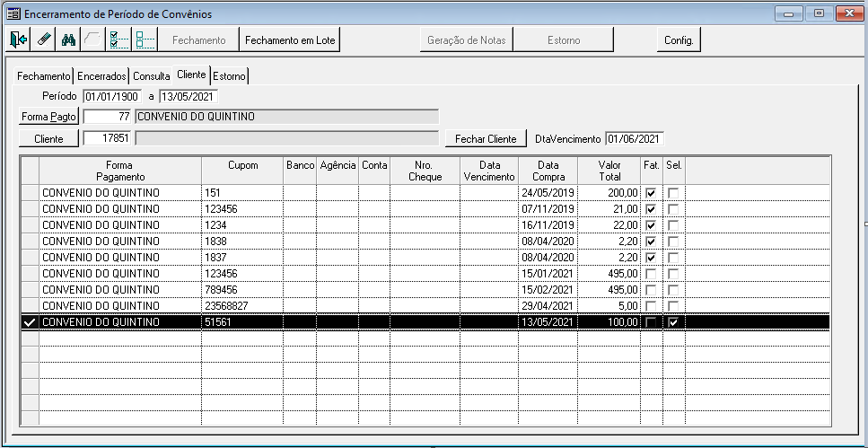
Task: Select the Cliente tab
Action: tap(191, 75)
